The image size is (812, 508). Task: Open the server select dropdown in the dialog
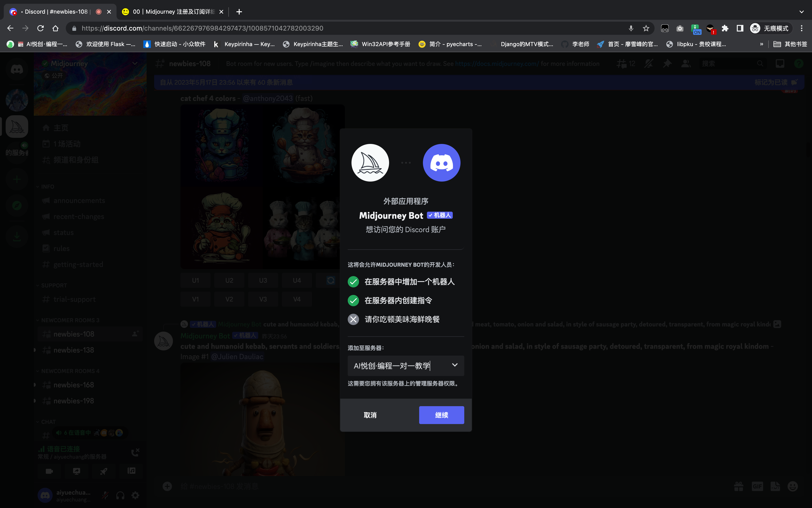pos(406,365)
